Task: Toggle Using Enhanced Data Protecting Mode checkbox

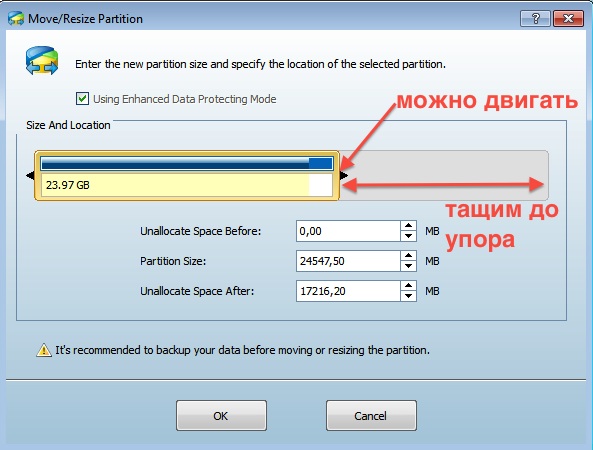Action: click(x=82, y=99)
